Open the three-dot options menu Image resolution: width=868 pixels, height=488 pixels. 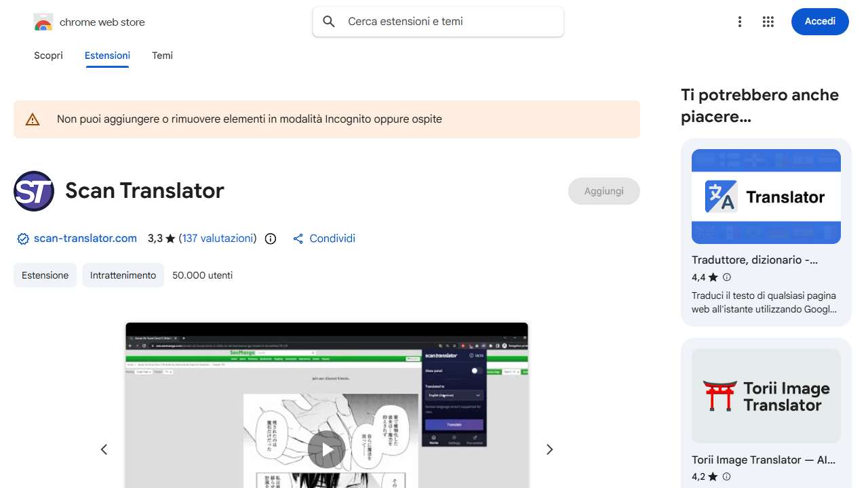coord(740,22)
